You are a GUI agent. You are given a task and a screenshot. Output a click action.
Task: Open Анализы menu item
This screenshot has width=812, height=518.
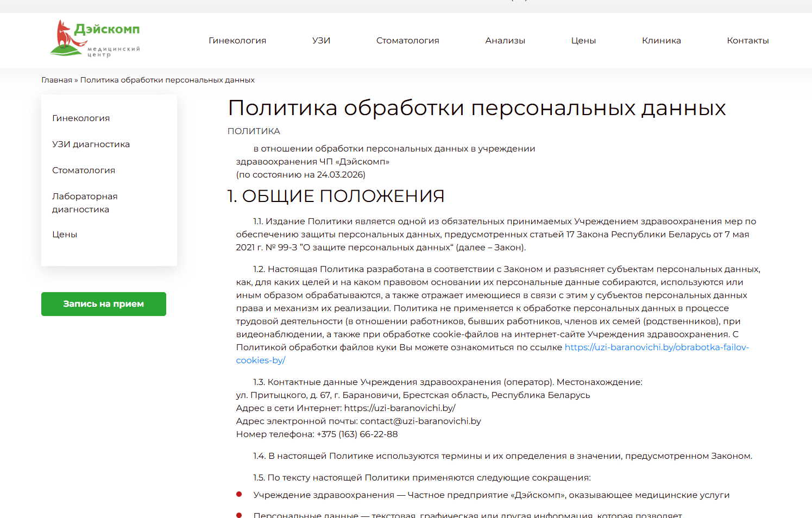pyautogui.click(x=505, y=41)
